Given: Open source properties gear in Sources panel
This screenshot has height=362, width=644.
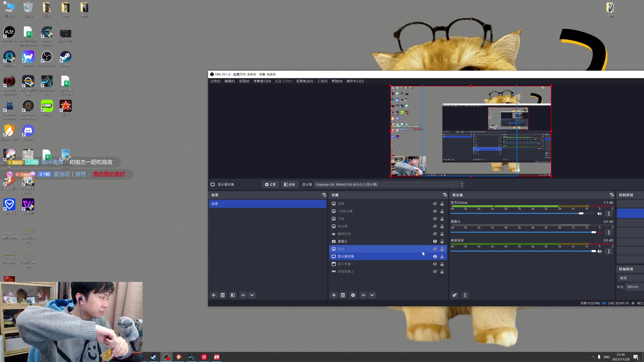Looking at the screenshot, I should [353, 295].
